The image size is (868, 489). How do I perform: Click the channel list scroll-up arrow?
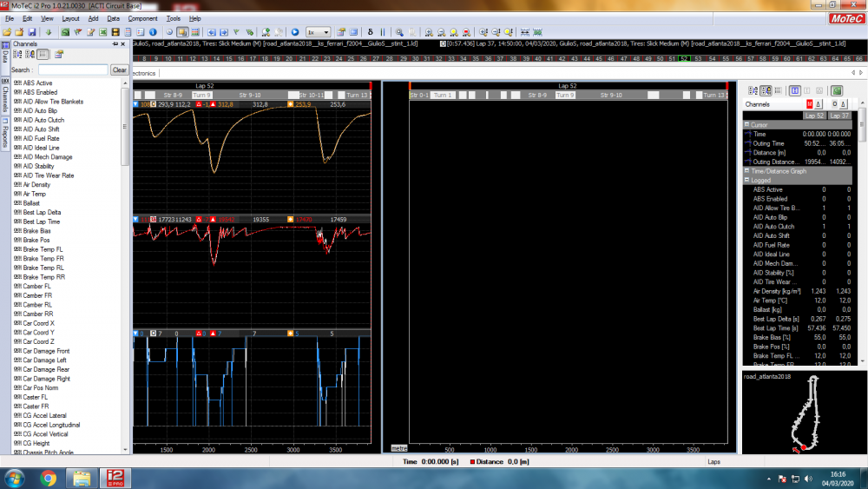pos(125,83)
